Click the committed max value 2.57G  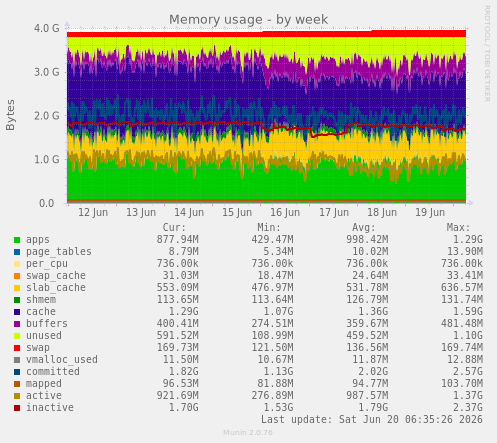(468, 372)
